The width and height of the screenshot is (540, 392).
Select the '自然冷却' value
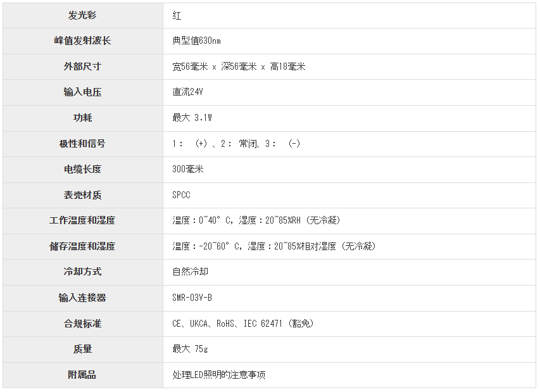point(190,272)
